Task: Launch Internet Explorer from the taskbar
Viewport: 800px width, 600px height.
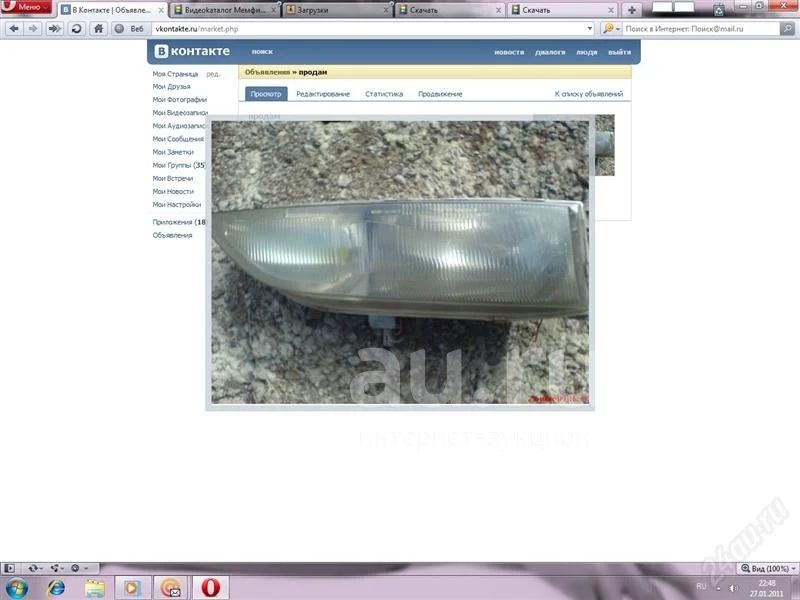Action: pyautogui.click(x=55, y=588)
